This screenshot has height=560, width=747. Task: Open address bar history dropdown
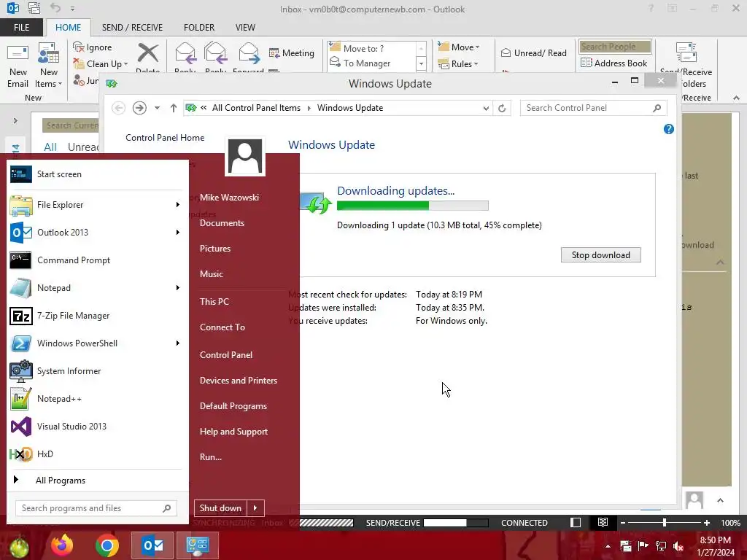point(486,108)
